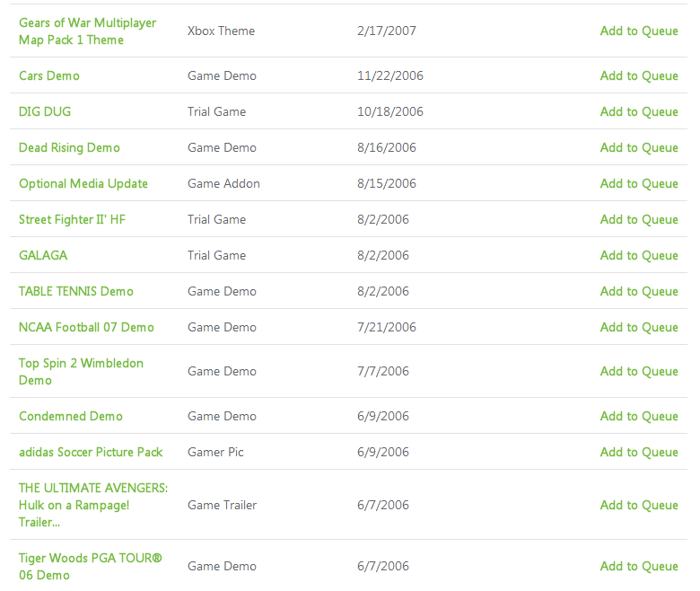Select the 6/7/2006 date in Tiger Woods row

click(x=383, y=566)
